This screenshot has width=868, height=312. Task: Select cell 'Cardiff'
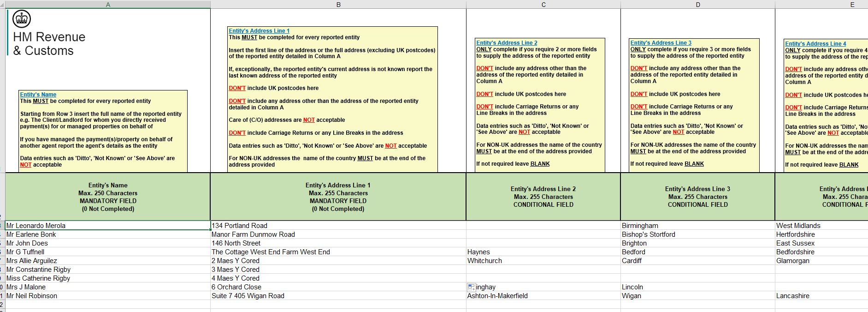tap(698, 261)
